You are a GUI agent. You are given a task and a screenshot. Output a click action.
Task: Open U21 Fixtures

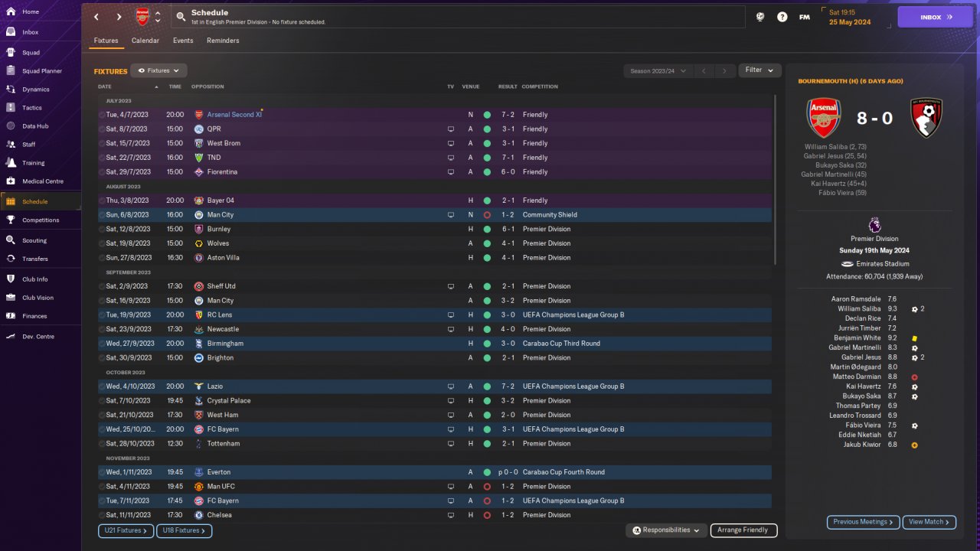pos(126,530)
